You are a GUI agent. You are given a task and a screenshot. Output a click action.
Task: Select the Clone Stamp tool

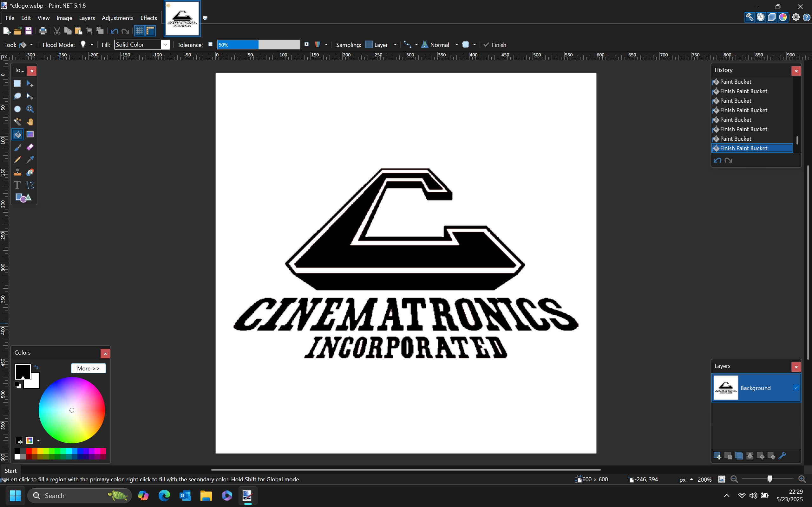(x=17, y=173)
